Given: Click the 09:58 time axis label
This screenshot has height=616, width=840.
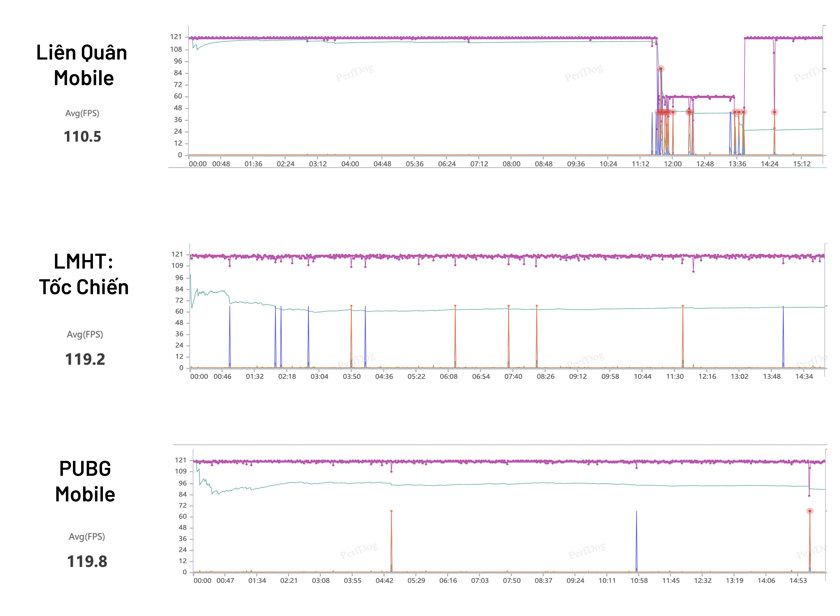Looking at the screenshot, I should 610,377.
